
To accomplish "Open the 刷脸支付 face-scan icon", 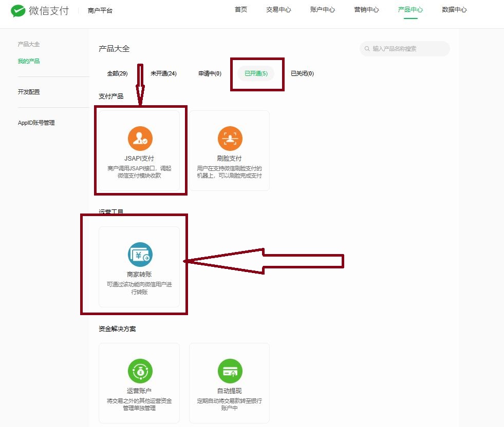I will click(x=230, y=139).
